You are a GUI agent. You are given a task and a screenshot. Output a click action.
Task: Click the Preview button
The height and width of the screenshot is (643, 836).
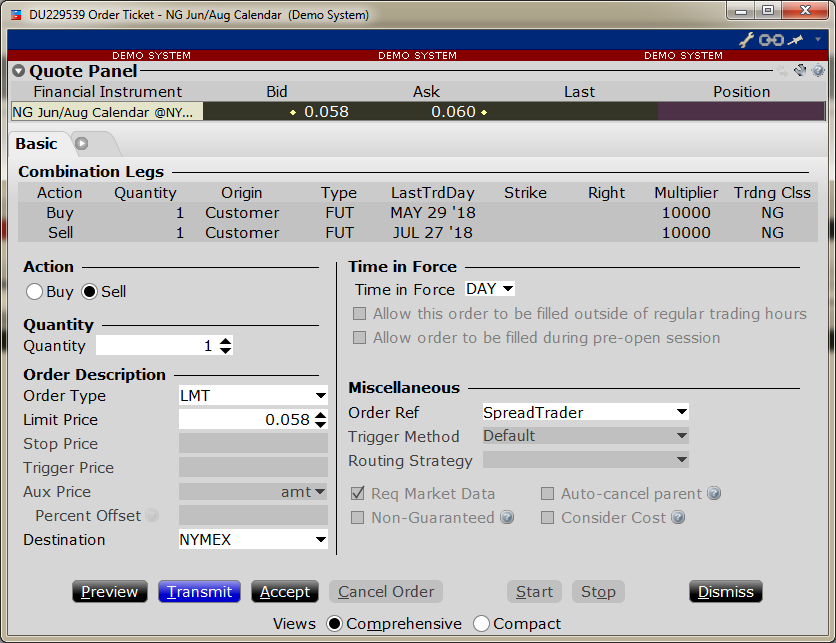(110, 592)
